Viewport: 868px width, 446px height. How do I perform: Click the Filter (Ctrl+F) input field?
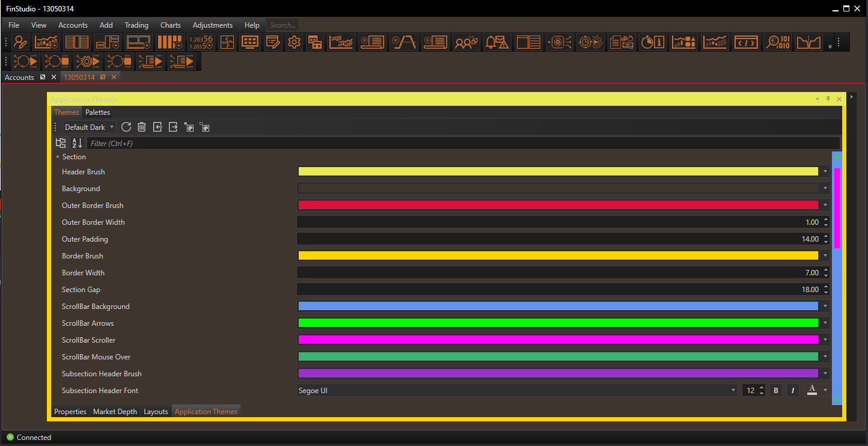463,144
